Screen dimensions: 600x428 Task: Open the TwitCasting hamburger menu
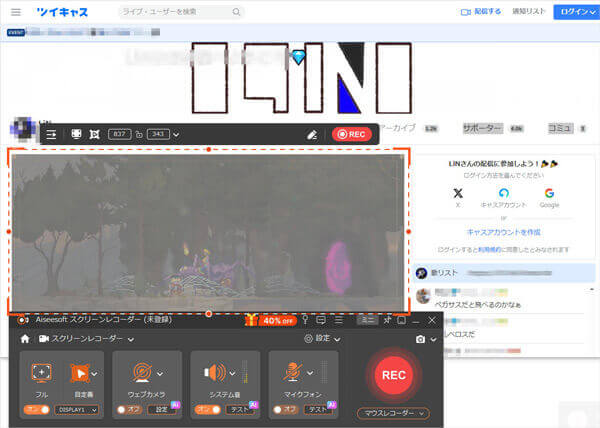pos(16,12)
